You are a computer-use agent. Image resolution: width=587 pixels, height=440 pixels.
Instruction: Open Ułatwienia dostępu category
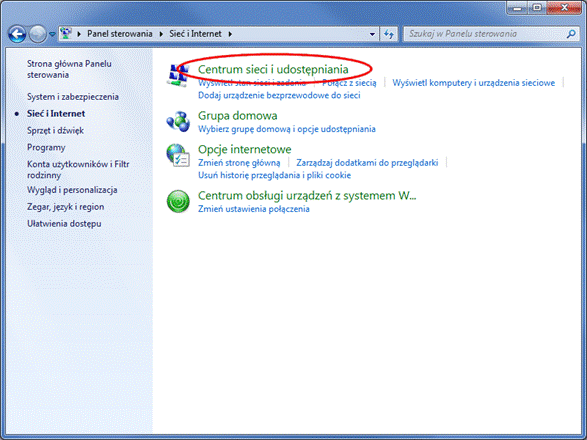64,224
